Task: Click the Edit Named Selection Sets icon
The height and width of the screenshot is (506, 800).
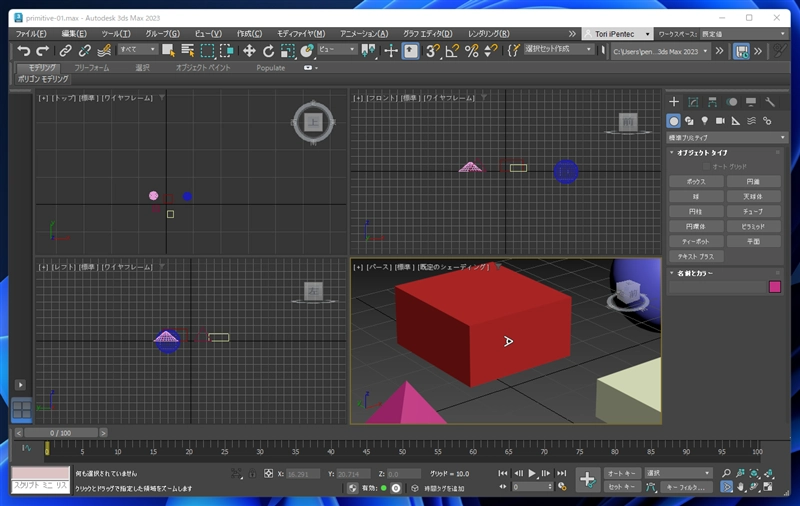Action: 513,50
